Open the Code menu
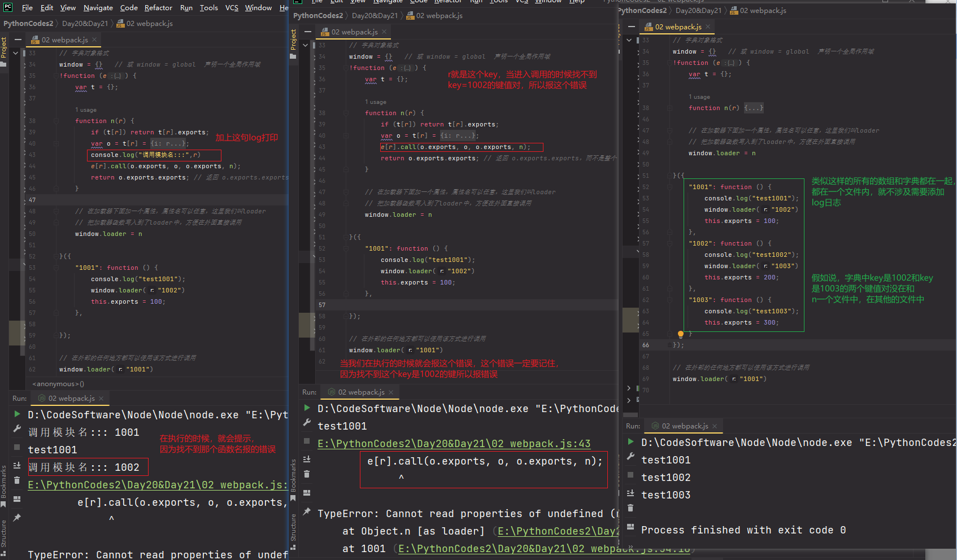Viewport: 957px width, 560px height. (129, 8)
